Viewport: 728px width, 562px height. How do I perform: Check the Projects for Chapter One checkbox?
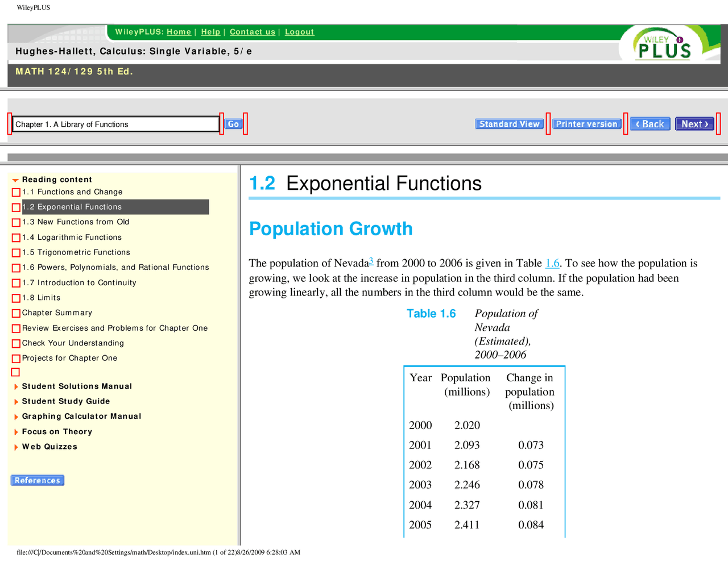15,358
